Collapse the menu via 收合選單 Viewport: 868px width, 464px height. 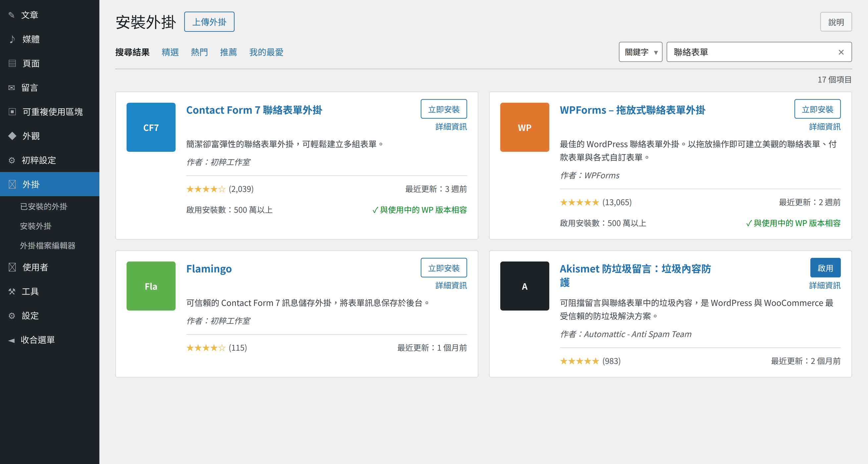(x=50, y=340)
